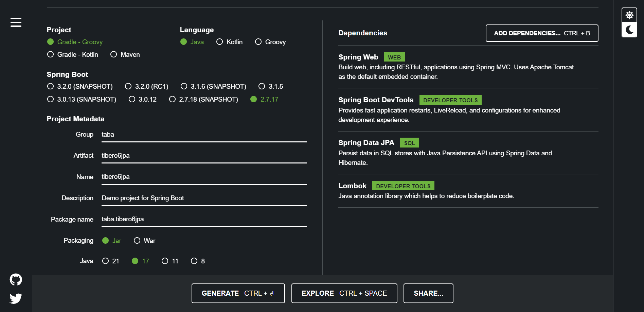Viewport: 644px width, 312px height.
Task: Open the hamburger navigation menu
Action: coord(16,22)
